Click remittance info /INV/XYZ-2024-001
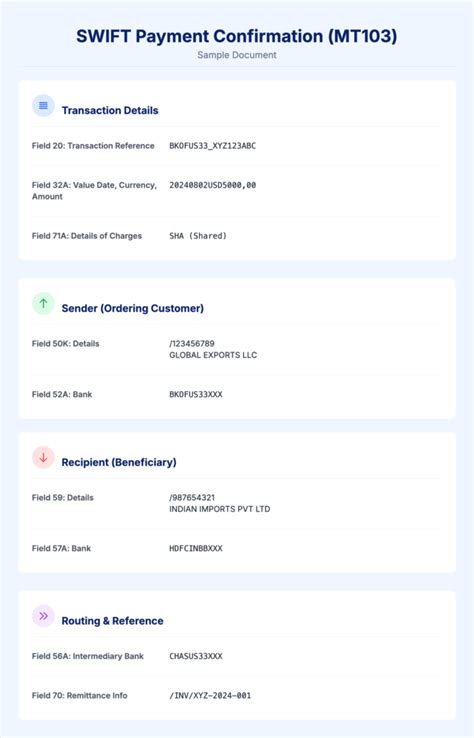Image resolution: width=474 pixels, height=738 pixels. click(210, 696)
